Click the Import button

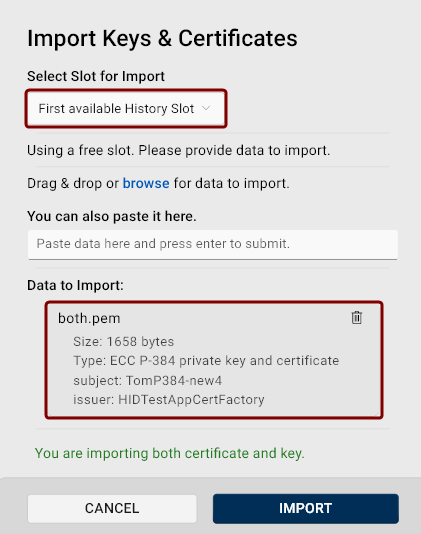pos(306,508)
